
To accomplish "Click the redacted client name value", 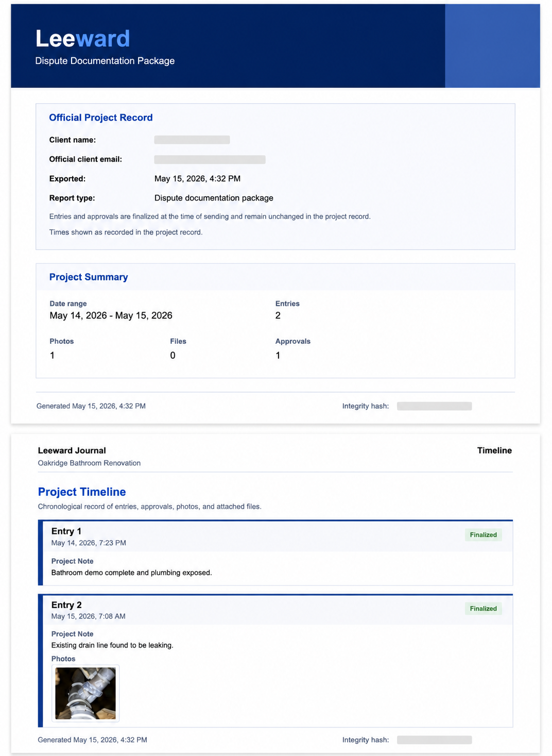I will point(192,140).
